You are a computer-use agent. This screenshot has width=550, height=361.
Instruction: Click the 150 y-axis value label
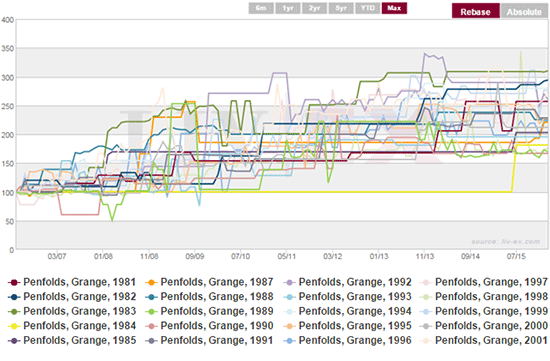7,164
